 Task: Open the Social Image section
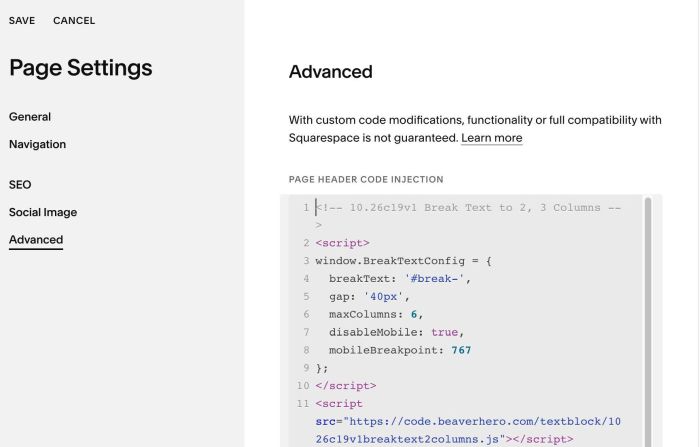pos(43,212)
